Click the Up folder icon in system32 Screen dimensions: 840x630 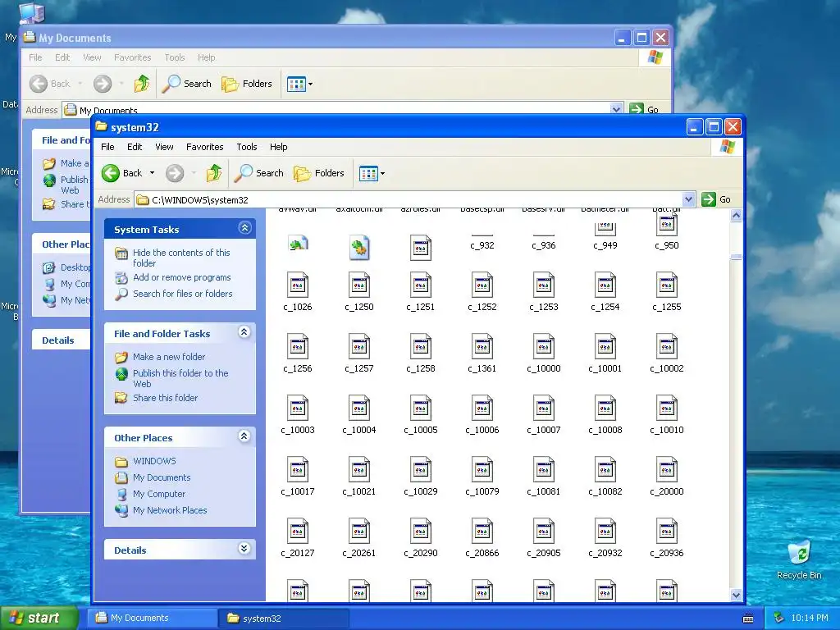214,173
